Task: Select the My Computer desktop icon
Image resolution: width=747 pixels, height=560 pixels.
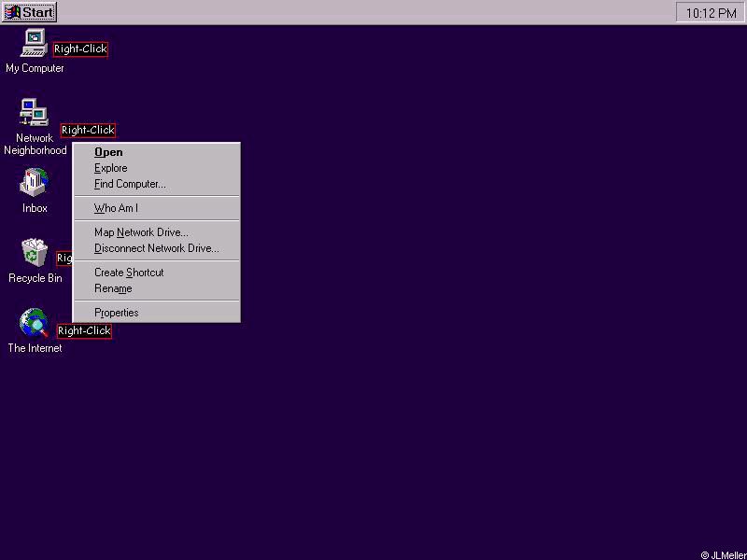Action: pyautogui.click(x=34, y=43)
